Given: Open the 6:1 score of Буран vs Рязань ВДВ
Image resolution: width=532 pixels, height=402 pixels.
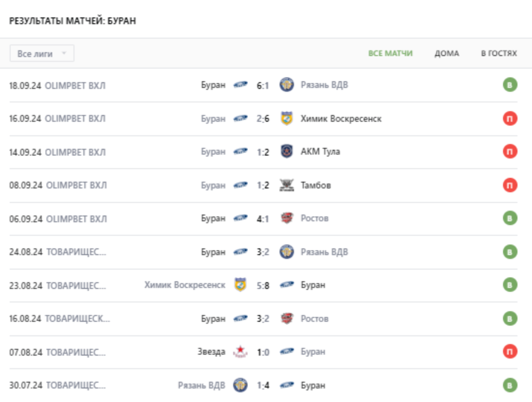Looking at the screenshot, I should [263, 86].
